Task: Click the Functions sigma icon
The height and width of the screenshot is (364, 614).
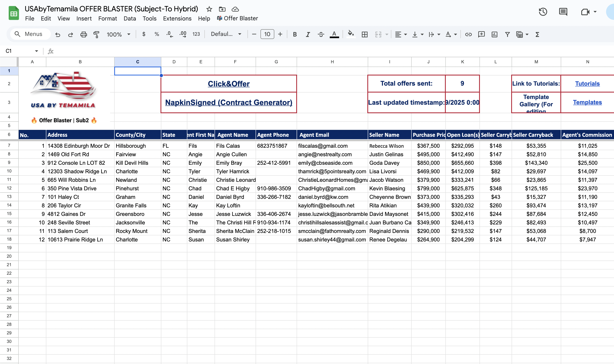Action: pos(537,34)
